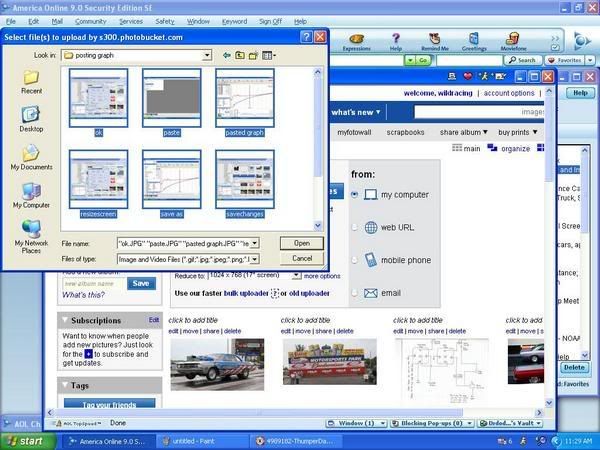Open the 'share album' dropdown
The width and height of the screenshot is (600, 450).
[x=464, y=132]
